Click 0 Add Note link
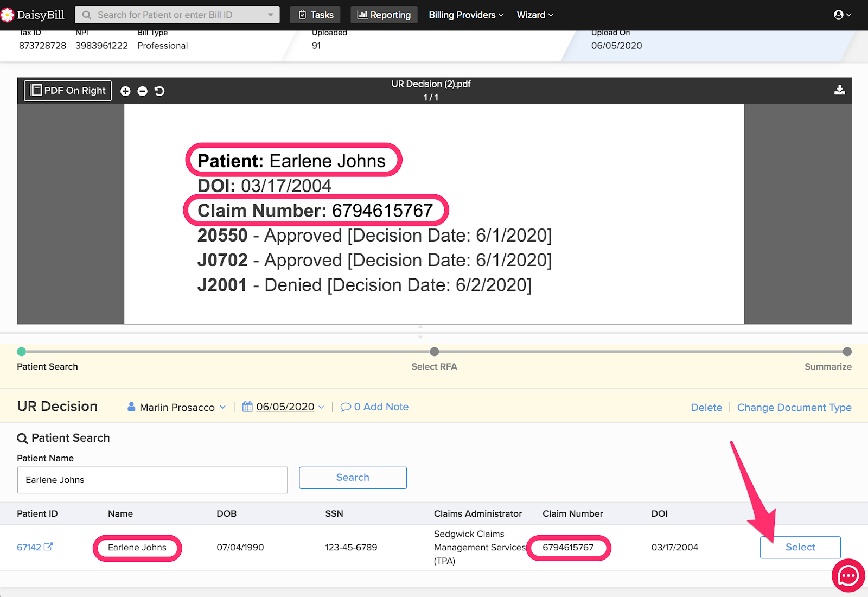Image resolution: width=868 pixels, height=597 pixels. [x=374, y=407]
